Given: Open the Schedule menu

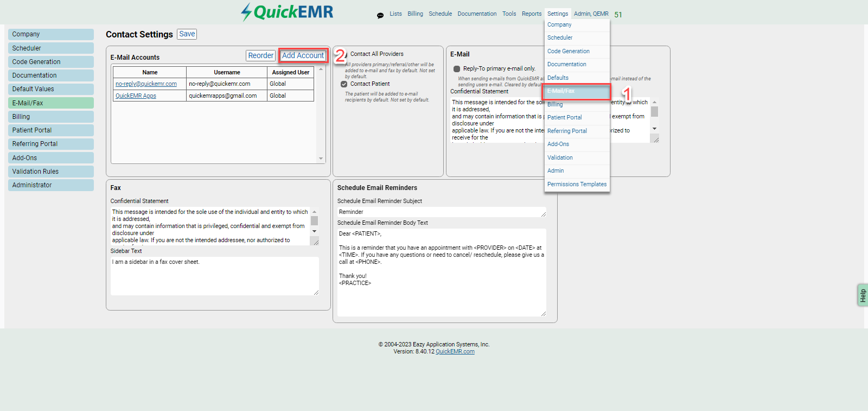Looking at the screenshot, I should [440, 14].
